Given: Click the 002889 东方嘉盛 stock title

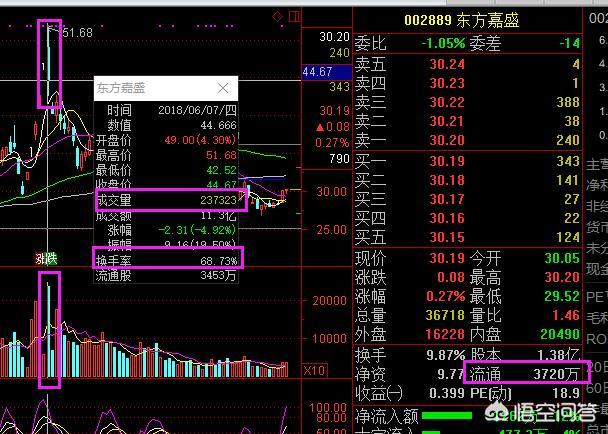Looking at the screenshot, I should (x=461, y=20).
